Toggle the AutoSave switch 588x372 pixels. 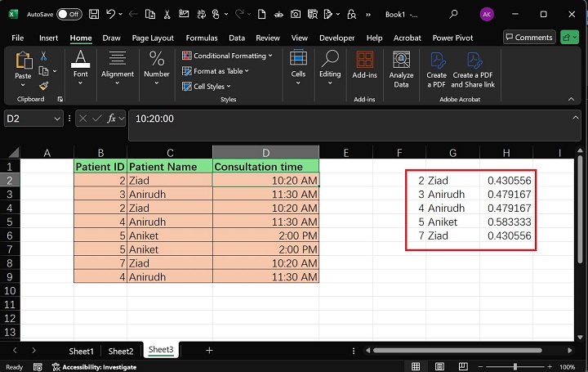pyautogui.click(x=69, y=14)
